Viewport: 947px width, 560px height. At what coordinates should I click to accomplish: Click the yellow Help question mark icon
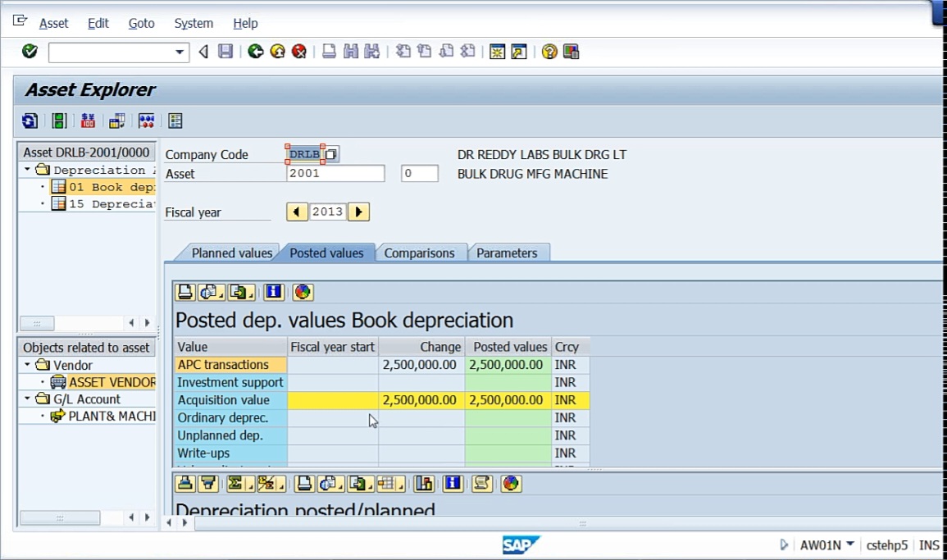tap(549, 52)
